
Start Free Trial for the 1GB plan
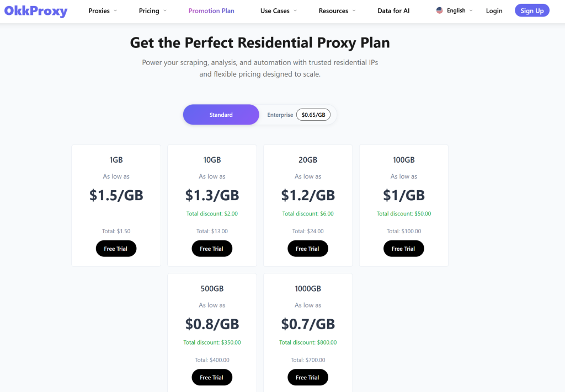click(x=116, y=248)
